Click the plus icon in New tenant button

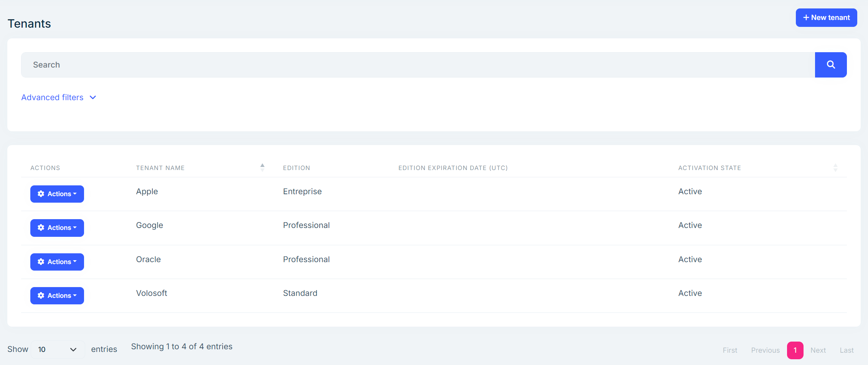click(806, 17)
